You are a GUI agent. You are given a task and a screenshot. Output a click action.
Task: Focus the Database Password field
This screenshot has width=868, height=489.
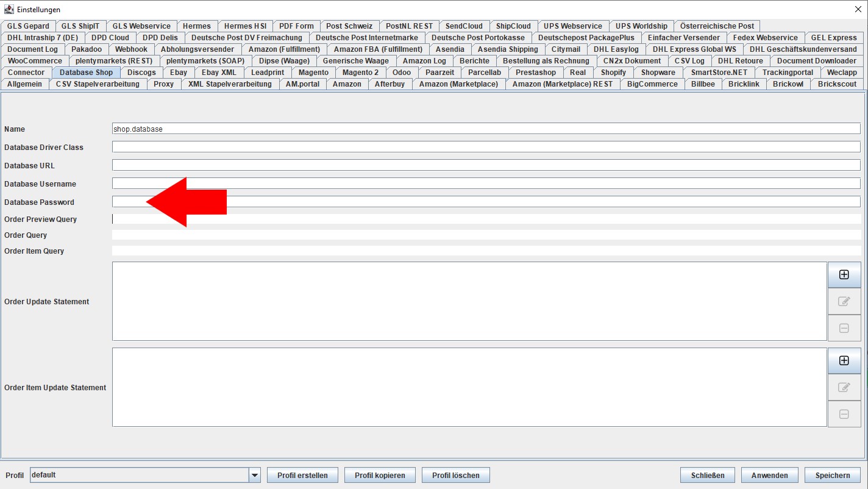pos(486,202)
